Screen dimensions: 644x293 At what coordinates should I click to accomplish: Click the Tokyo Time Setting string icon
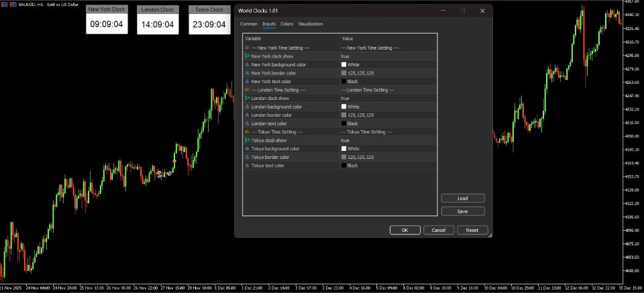click(x=247, y=132)
